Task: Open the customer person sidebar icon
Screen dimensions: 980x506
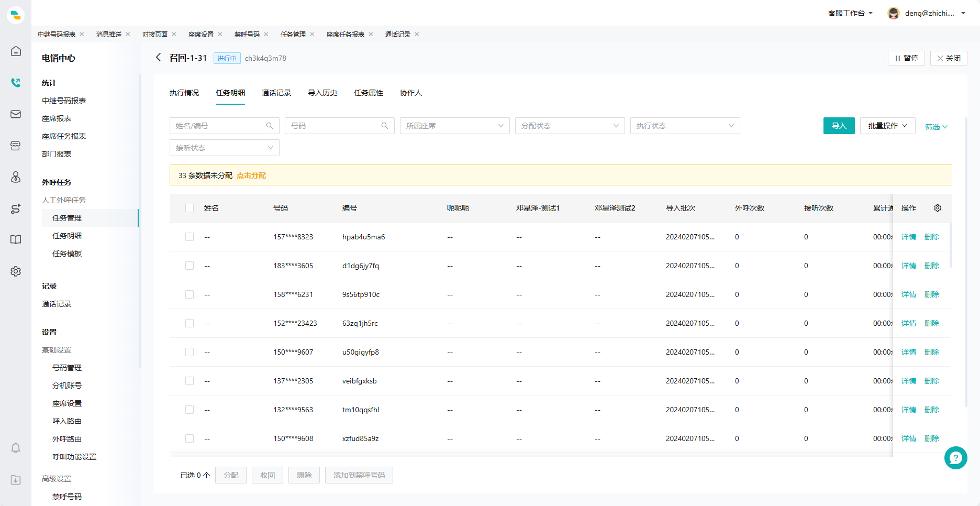Action: pyautogui.click(x=16, y=177)
